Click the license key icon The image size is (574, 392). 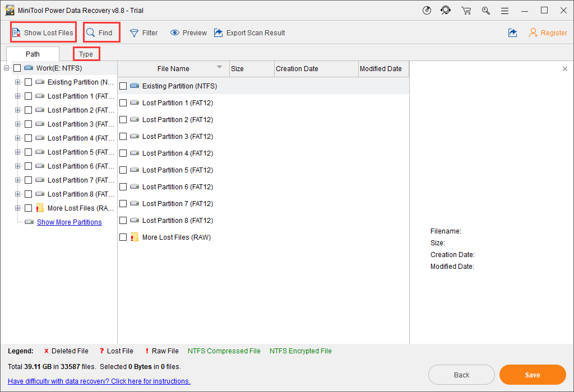485,11
